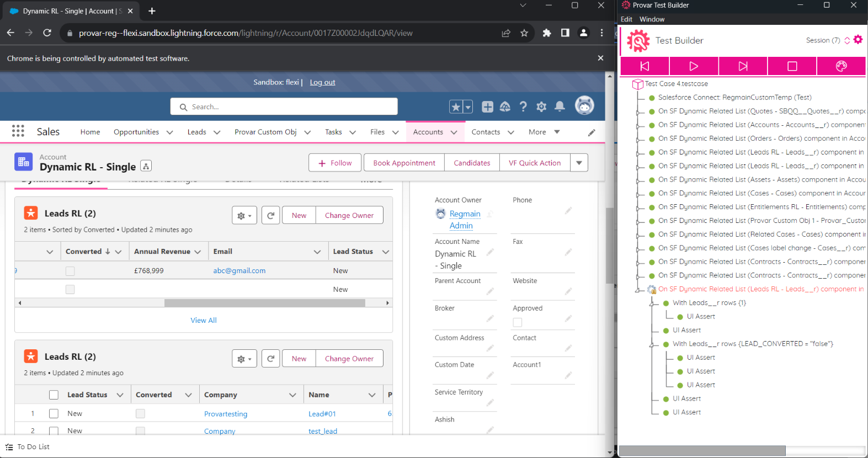
Task: Select the row checkbox for Provartesting lead
Action: click(x=54, y=414)
